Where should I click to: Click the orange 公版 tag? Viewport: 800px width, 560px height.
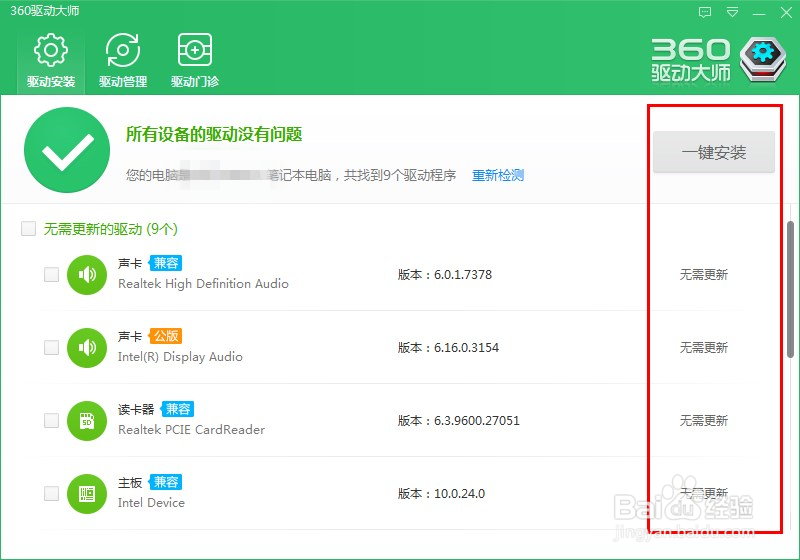pyautogui.click(x=165, y=336)
